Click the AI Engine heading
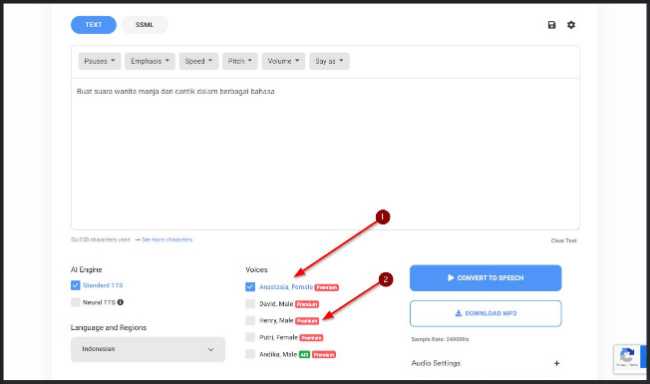Screen dimensions: 650x384 [86, 270]
